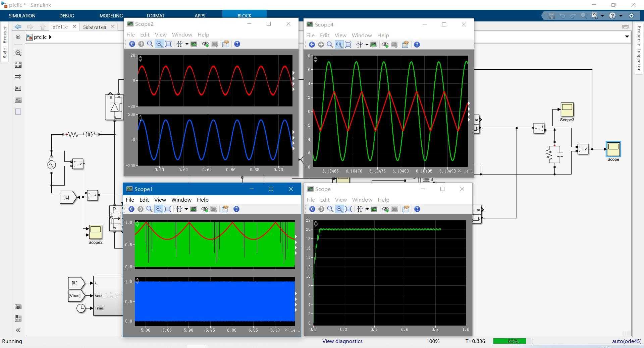Fit Scope4 plot to view
Image resolution: width=644 pixels, height=348 pixels.
point(348,44)
